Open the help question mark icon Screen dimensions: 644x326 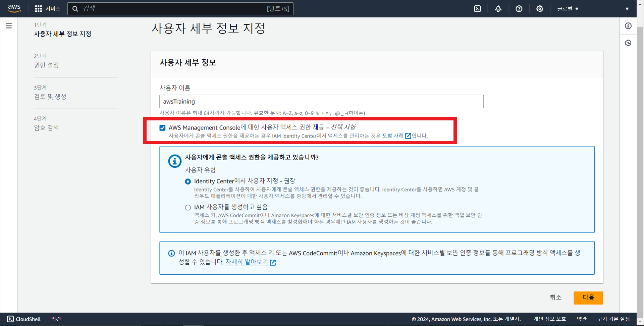pos(519,9)
